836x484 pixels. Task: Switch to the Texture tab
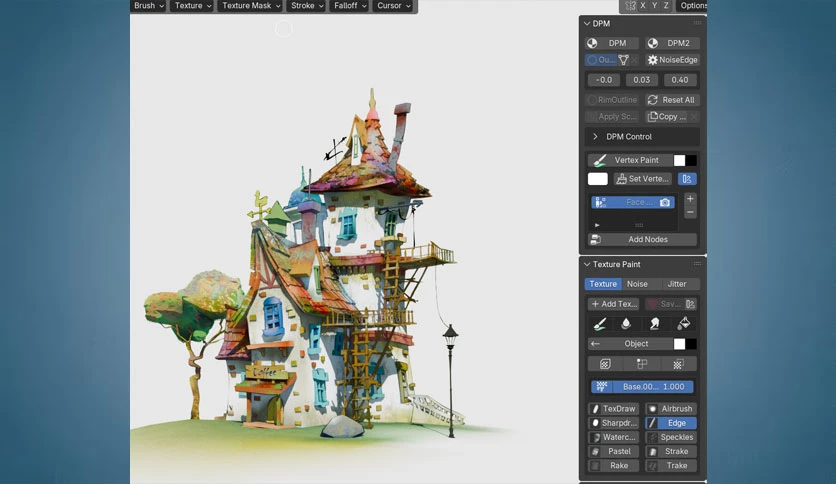tap(603, 284)
